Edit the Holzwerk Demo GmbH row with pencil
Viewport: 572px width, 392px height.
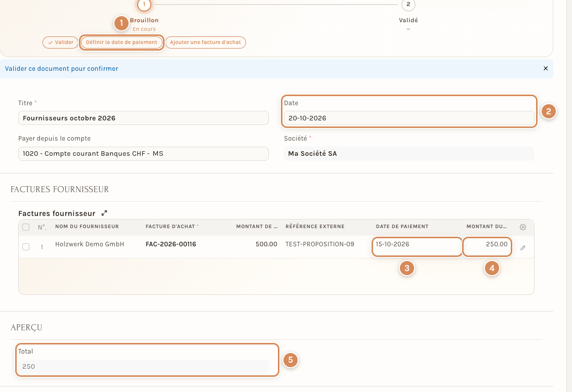click(523, 248)
